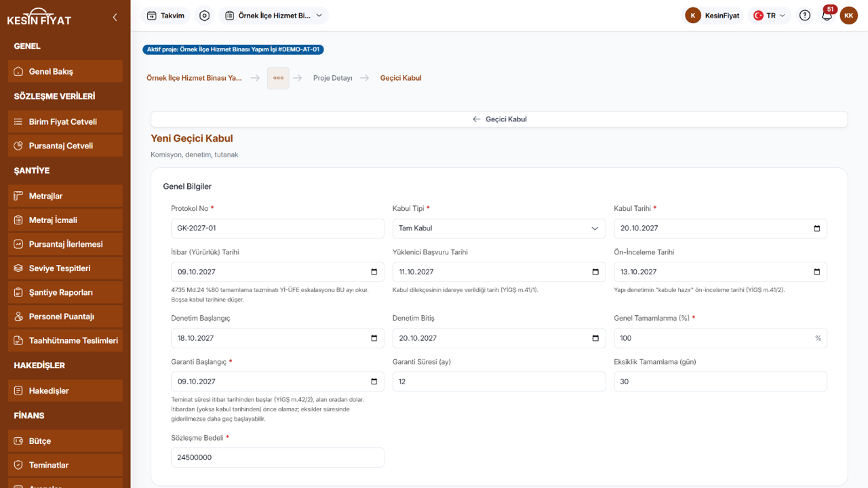Open Hakedişler in the sidebar
Image resolution: width=868 pixels, height=488 pixels.
point(65,390)
